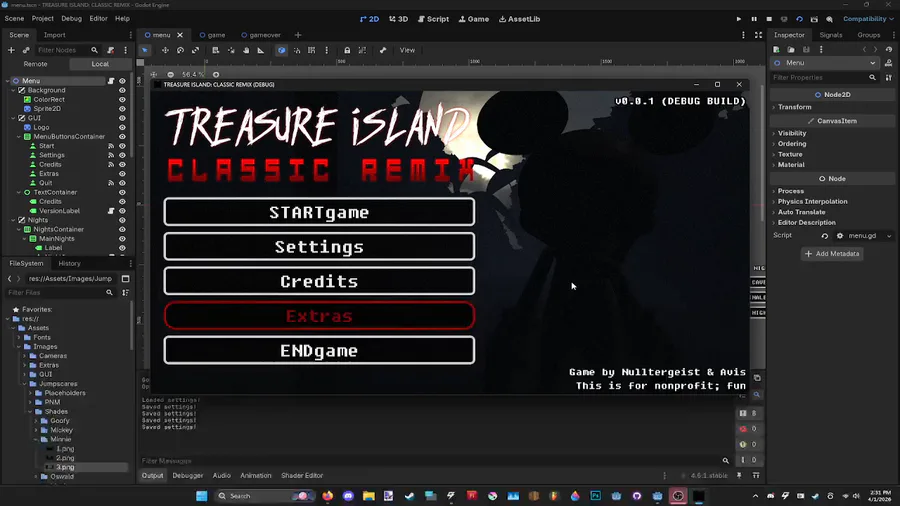This screenshot has width=900, height=506.
Task: Open the Debug menu
Action: tap(72, 19)
